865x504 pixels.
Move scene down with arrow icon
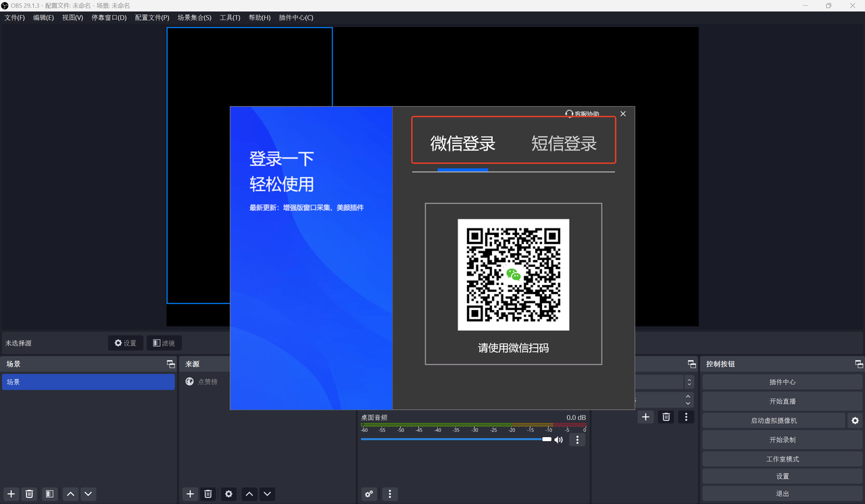click(x=89, y=494)
